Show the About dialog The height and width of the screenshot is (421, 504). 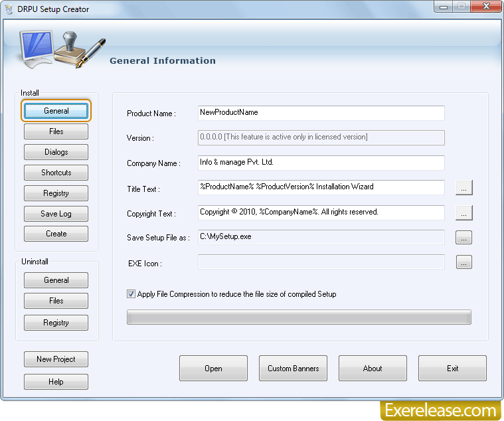click(373, 369)
